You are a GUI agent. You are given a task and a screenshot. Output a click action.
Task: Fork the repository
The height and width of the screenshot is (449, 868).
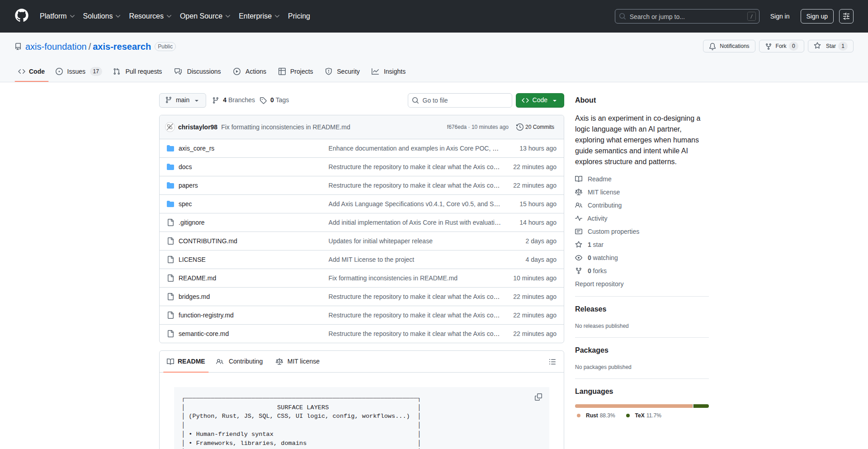pyautogui.click(x=776, y=46)
